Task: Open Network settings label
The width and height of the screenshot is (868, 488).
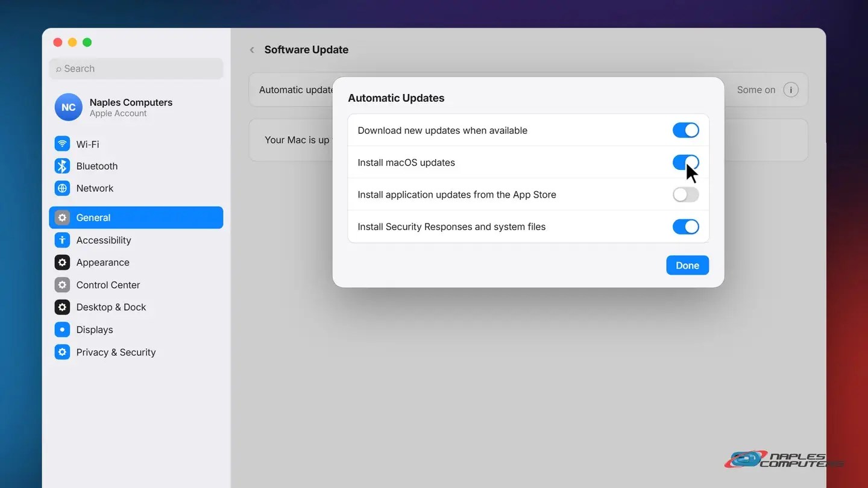Action: tap(95, 188)
